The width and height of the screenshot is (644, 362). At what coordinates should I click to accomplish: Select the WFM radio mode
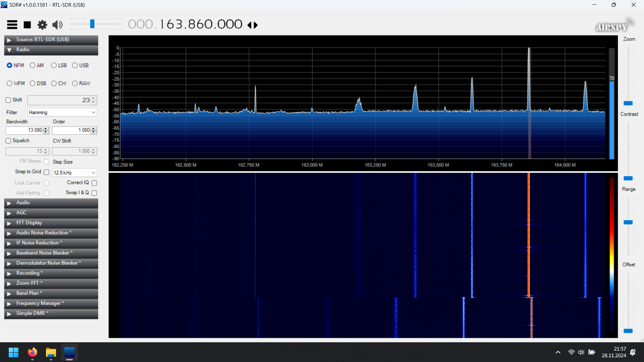[x=9, y=84]
